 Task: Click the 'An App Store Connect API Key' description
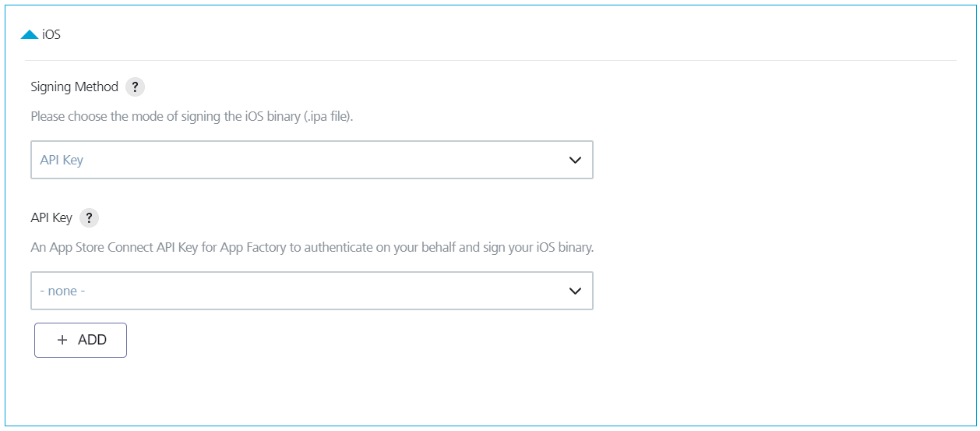(x=312, y=248)
